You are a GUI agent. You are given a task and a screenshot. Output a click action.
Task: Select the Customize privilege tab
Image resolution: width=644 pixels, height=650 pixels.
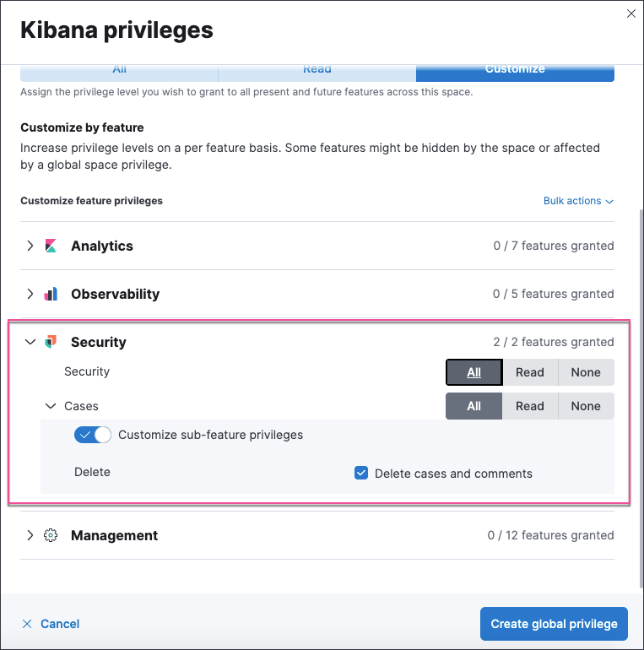click(x=515, y=71)
